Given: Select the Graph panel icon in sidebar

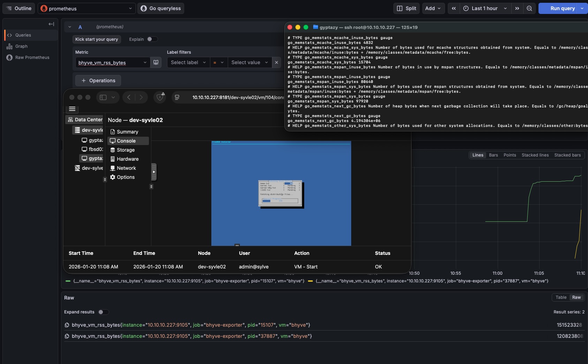Looking at the screenshot, I should pos(10,46).
